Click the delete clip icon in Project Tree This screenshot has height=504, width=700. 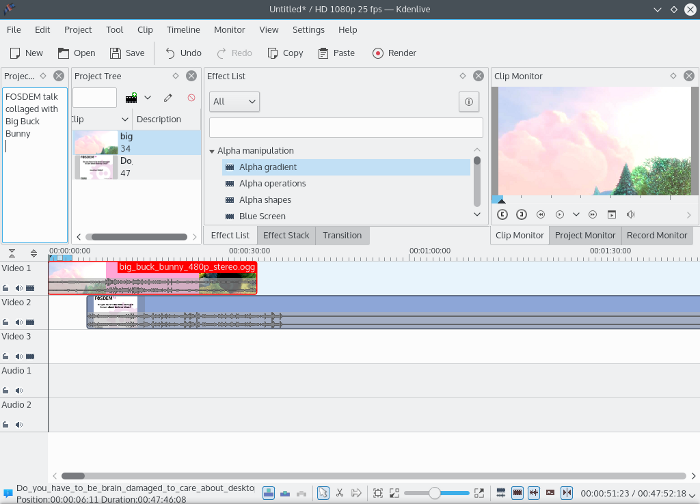click(192, 97)
